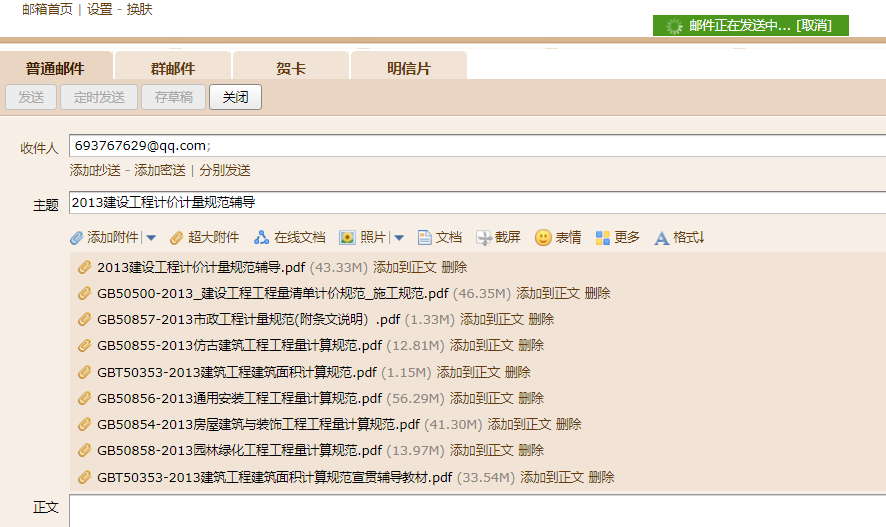Open the 设置 link
This screenshot has height=527, width=886.
(100, 9)
